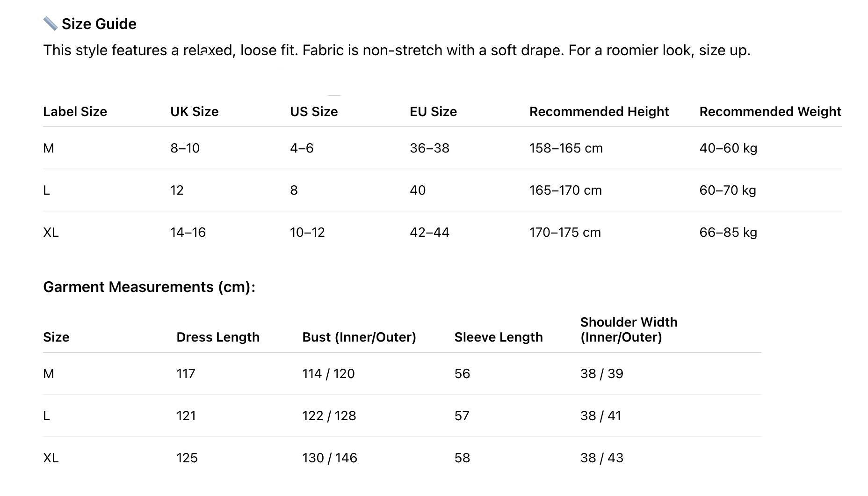
Task: Click the US Size column header
Action: [x=313, y=112]
